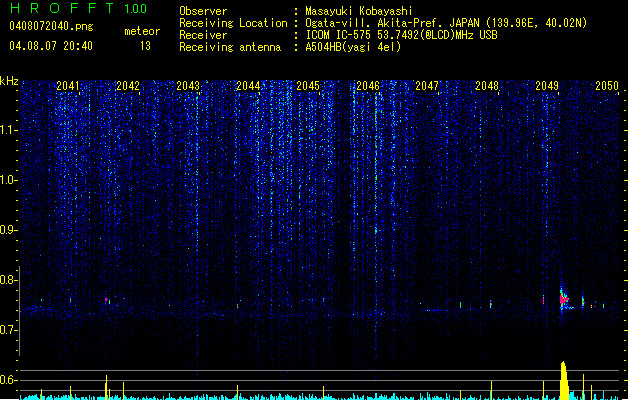Viewport: 629px width, 400px height.
Task: Click the 'Observer' label
Action: (x=203, y=11)
